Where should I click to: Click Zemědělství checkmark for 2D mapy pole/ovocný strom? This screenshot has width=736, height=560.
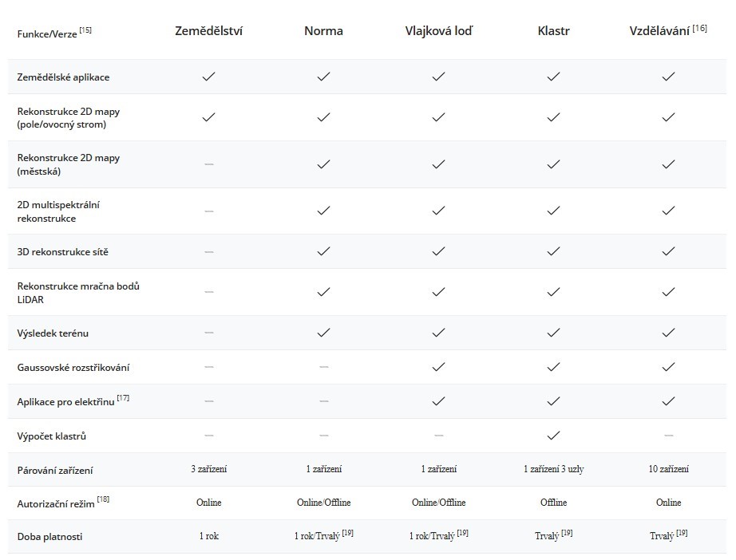(208, 117)
